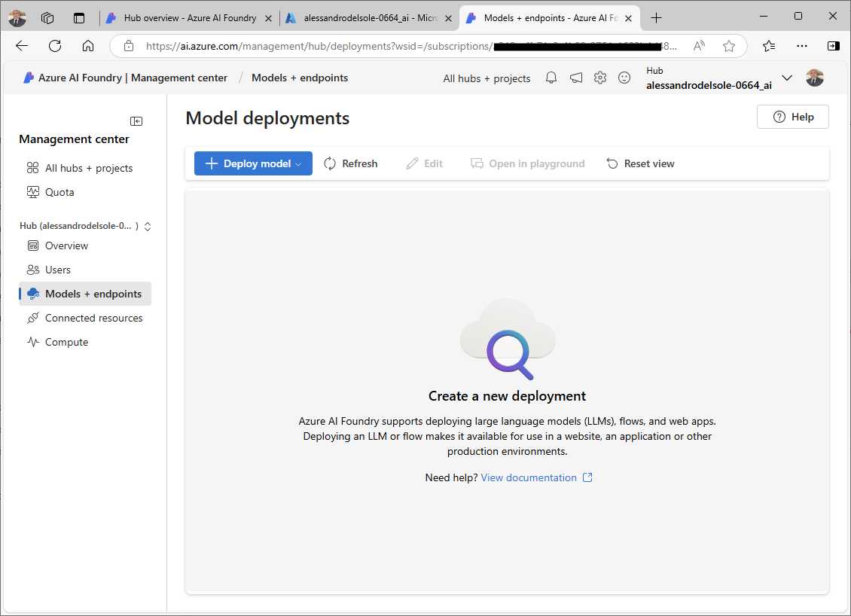The width and height of the screenshot is (851, 616).
Task: Open the hub Overview page
Action: 58,245
